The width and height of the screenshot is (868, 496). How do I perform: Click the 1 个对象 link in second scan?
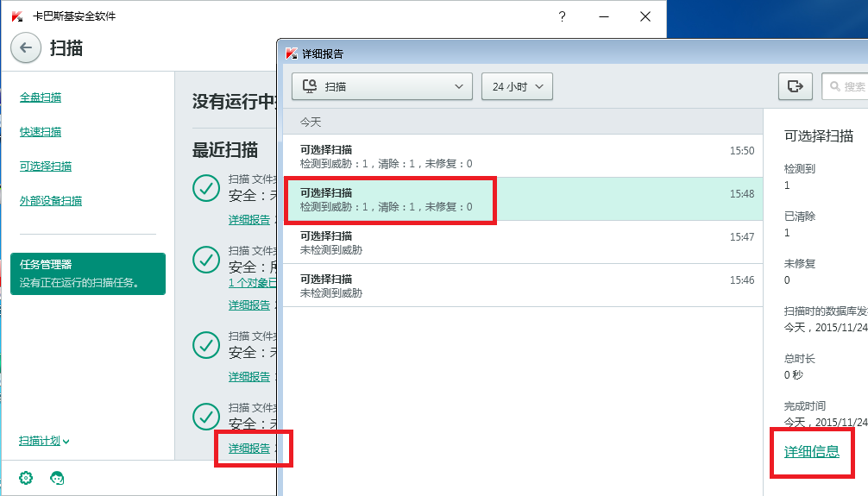pos(253,283)
